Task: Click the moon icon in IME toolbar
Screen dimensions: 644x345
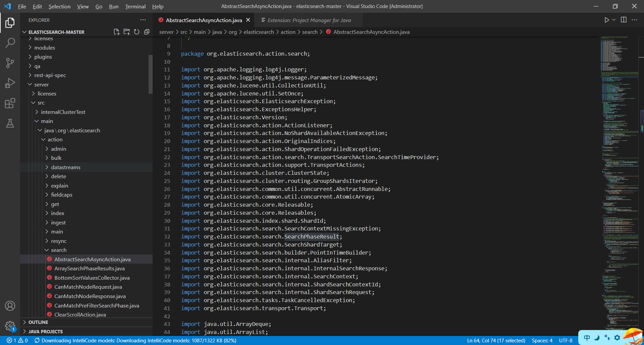Action: [x=597, y=338]
